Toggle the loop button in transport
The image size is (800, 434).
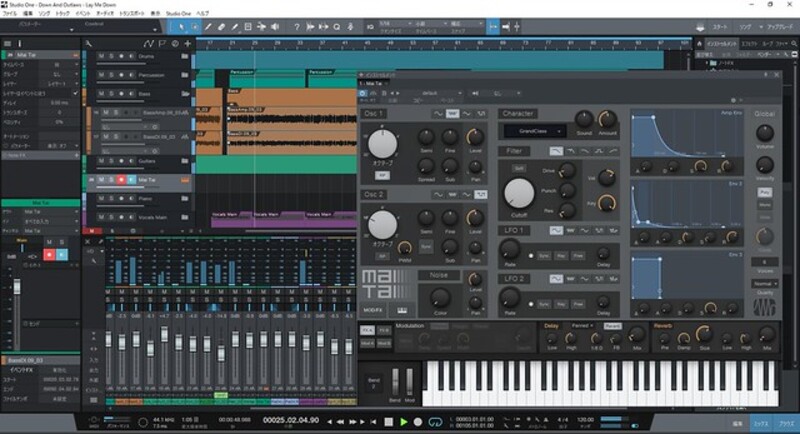[435, 422]
